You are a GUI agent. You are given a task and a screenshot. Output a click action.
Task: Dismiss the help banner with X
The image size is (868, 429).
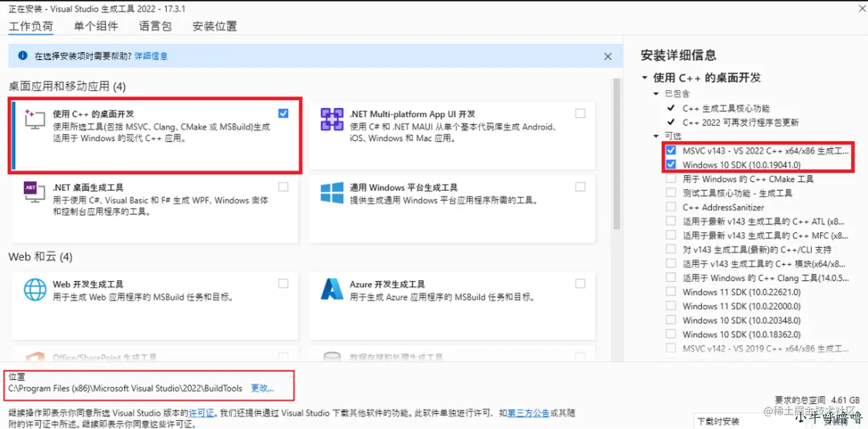pos(608,56)
